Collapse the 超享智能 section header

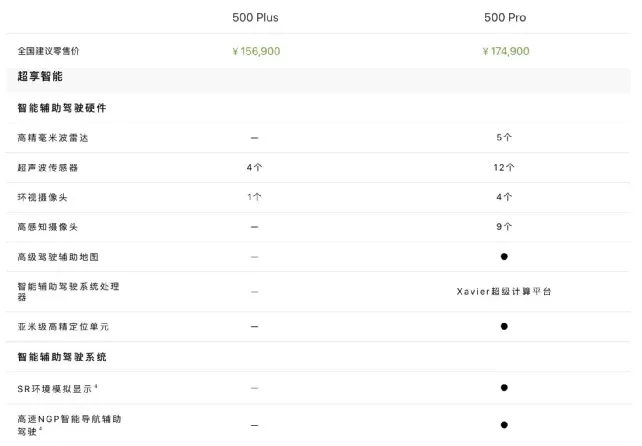click(41, 76)
